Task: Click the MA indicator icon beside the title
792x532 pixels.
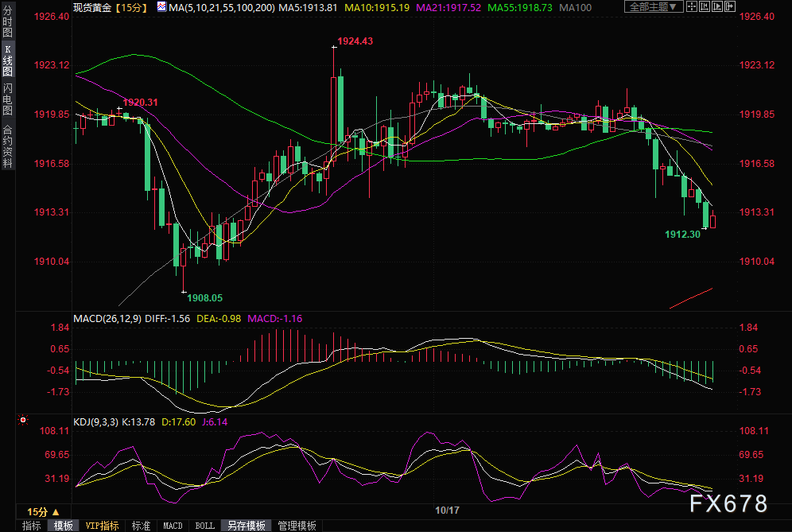Action: (161, 7)
